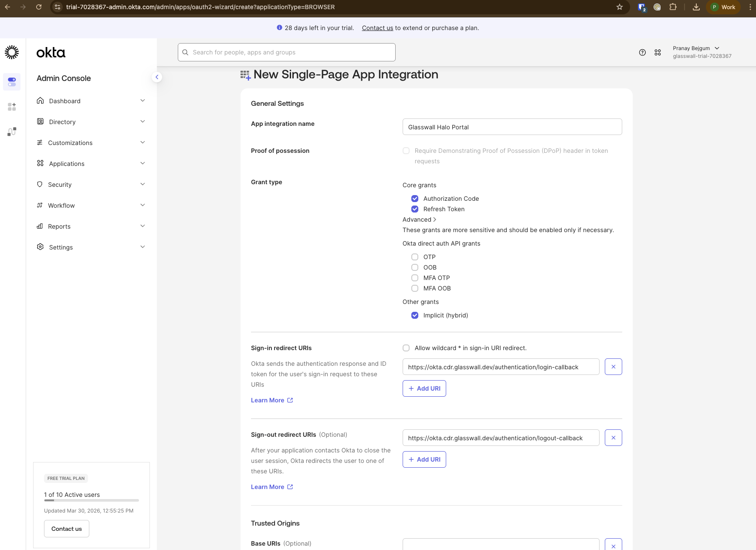Click the Applications icon in sidebar
The height and width of the screenshot is (550, 756).
pos(40,163)
